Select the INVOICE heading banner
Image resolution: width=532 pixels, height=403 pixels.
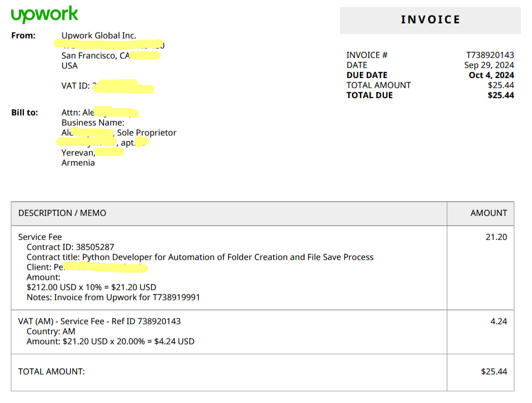[430, 20]
